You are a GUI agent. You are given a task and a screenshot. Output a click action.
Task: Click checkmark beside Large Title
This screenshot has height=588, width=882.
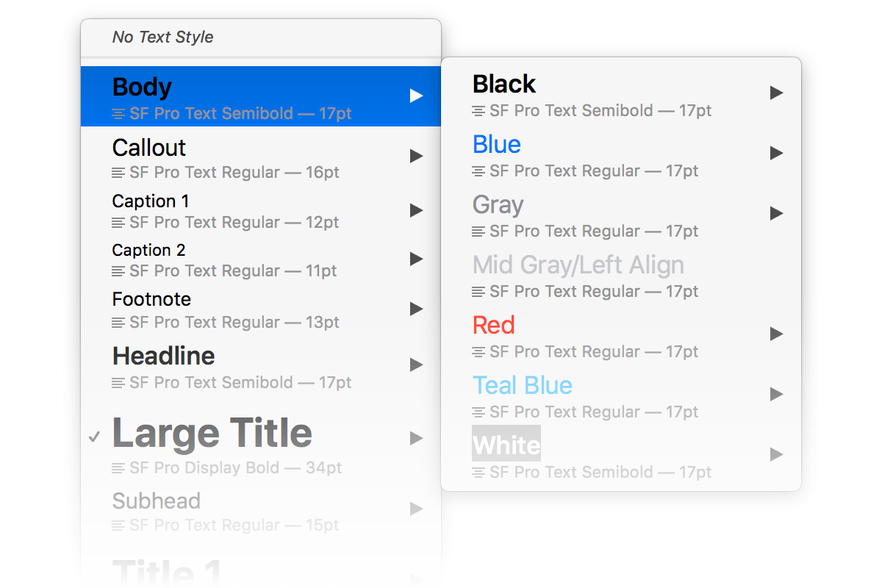coord(94,437)
